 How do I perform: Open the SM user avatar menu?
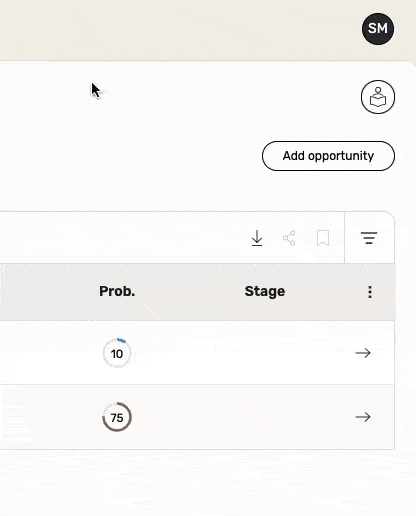pos(378,29)
